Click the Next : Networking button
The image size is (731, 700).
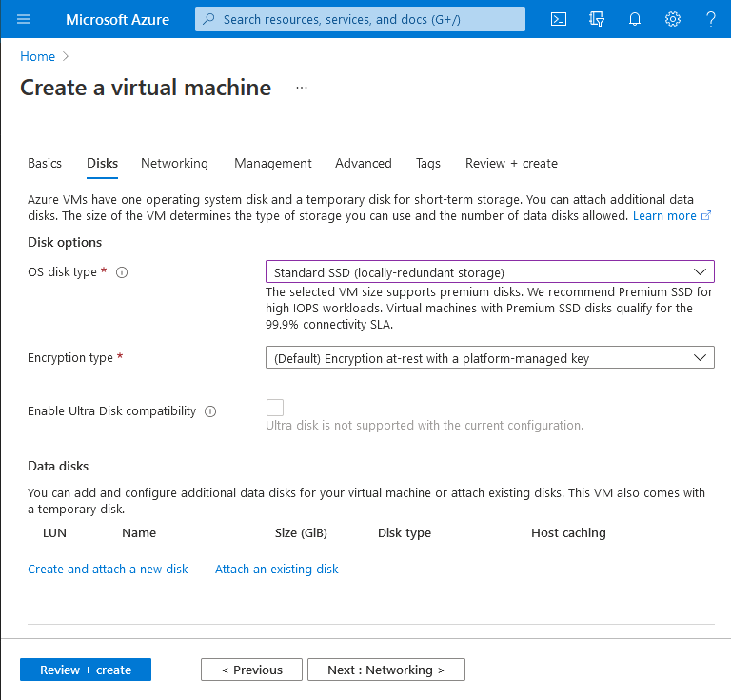(x=385, y=670)
